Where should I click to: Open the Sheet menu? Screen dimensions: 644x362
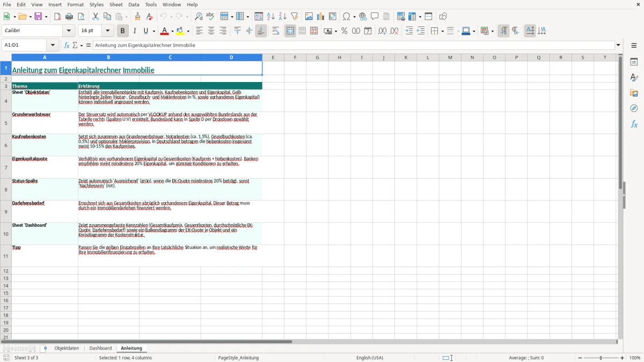[x=116, y=4]
